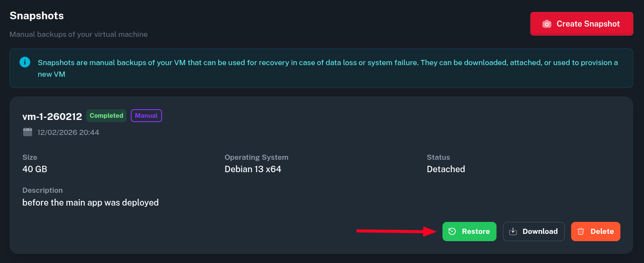Viewport: 644px width, 263px height.
Task: Click the camera icon in Create Snapshot
Action: pyautogui.click(x=547, y=24)
